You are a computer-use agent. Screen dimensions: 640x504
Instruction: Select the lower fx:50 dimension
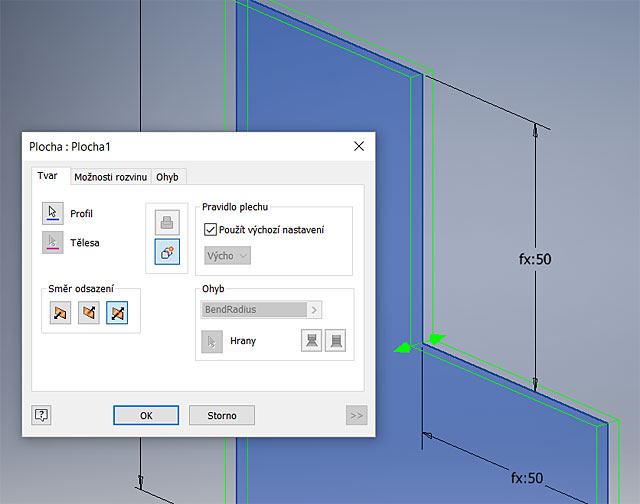point(527,478)
